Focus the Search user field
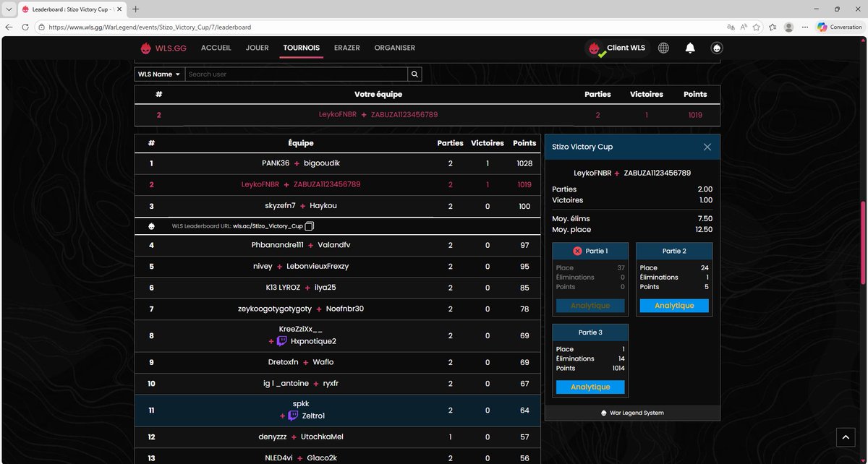The image size is (868, 464). tap(297, 74)
